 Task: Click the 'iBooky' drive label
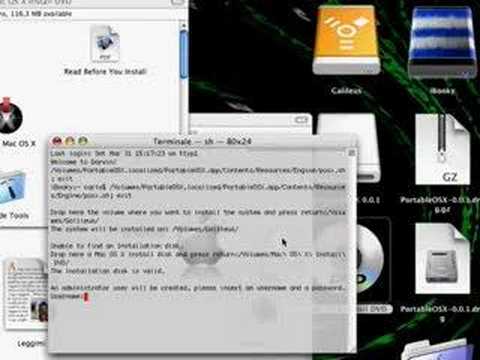442,91
